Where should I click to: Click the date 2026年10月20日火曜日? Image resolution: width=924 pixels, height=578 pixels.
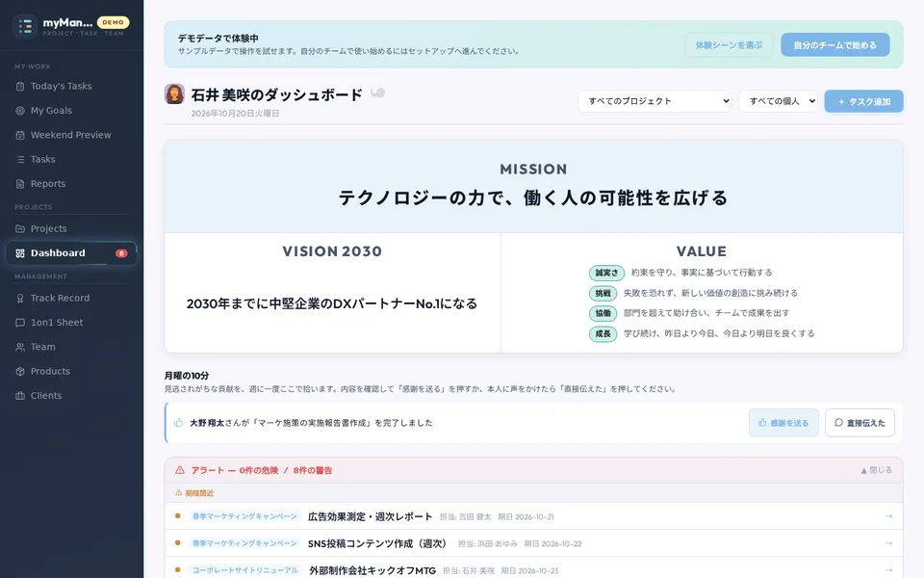click(x=235, y=114)
